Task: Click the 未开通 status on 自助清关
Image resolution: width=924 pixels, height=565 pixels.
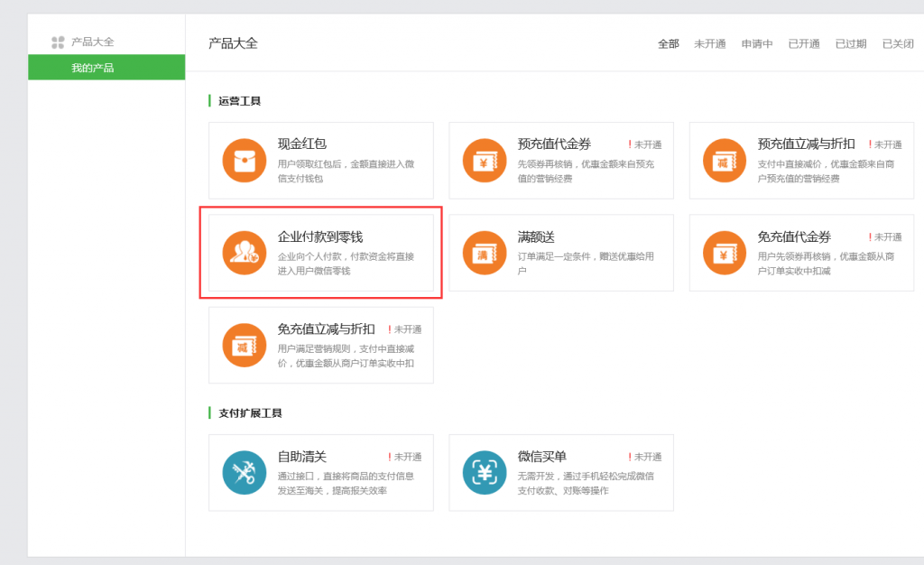Action: [x=405, y=457]
